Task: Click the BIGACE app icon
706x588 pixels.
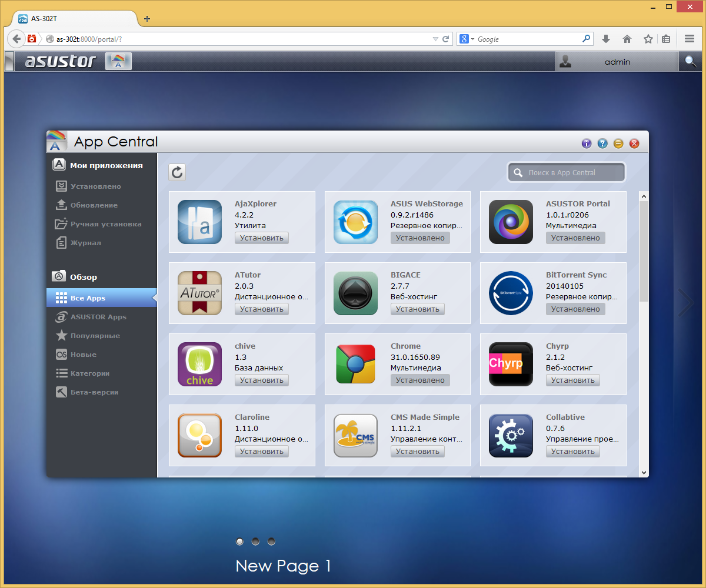Action: click(x=355, y=293)
